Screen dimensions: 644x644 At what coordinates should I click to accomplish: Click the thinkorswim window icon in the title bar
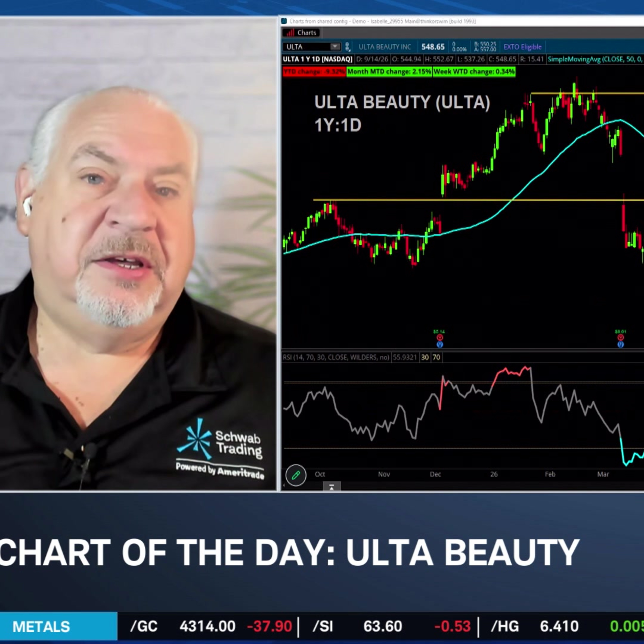click(284, 21)
